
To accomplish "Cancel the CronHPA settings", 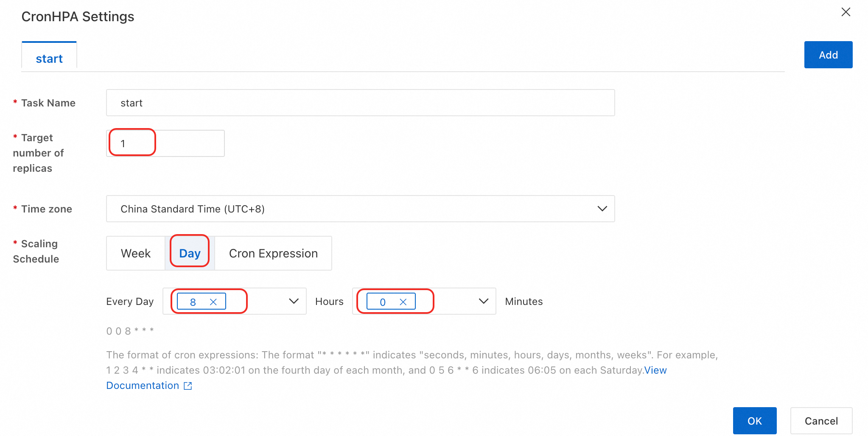I will 821,421.
